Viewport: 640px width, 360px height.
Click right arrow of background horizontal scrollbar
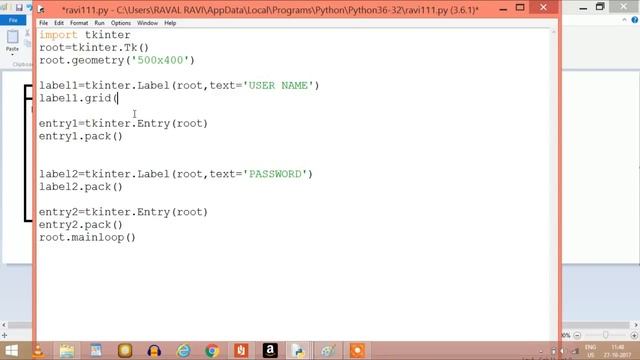(636, 325)
